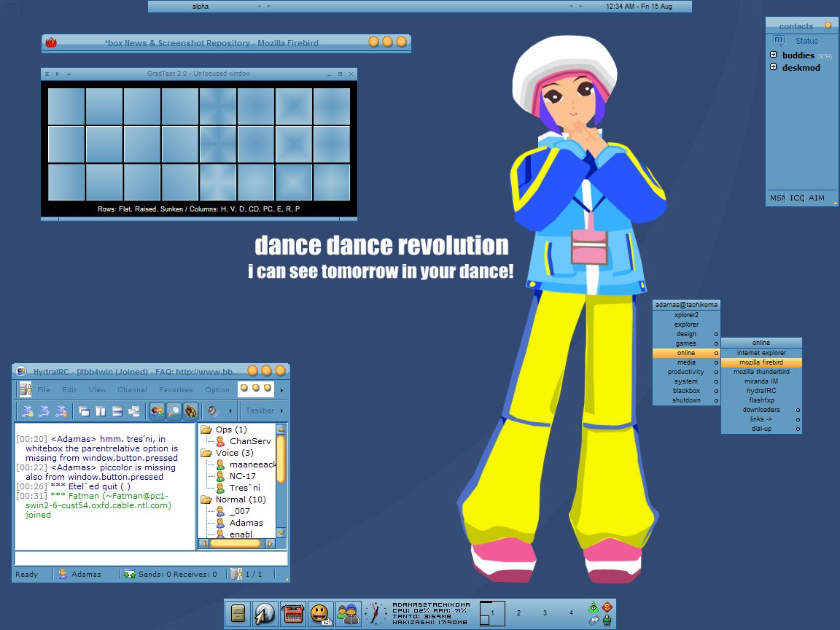Show more HydraIRC menus via the menu bar arrow
Image resolution: width=840 pixels, height=630 pixels.
click(281, 390)
